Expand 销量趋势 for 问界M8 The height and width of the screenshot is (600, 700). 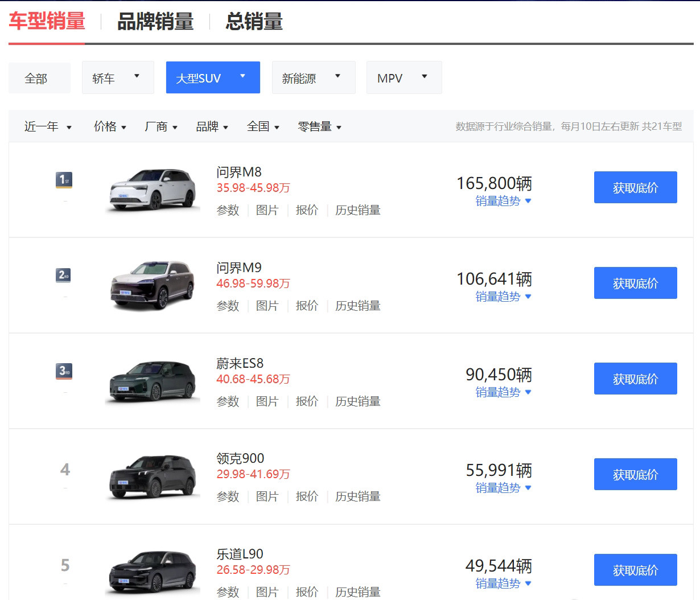pos(503,201)
